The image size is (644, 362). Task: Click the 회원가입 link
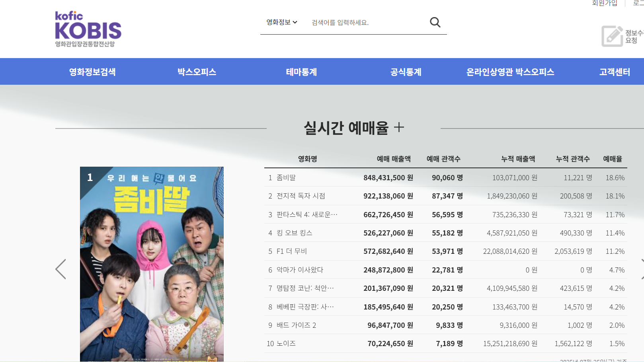605,3
